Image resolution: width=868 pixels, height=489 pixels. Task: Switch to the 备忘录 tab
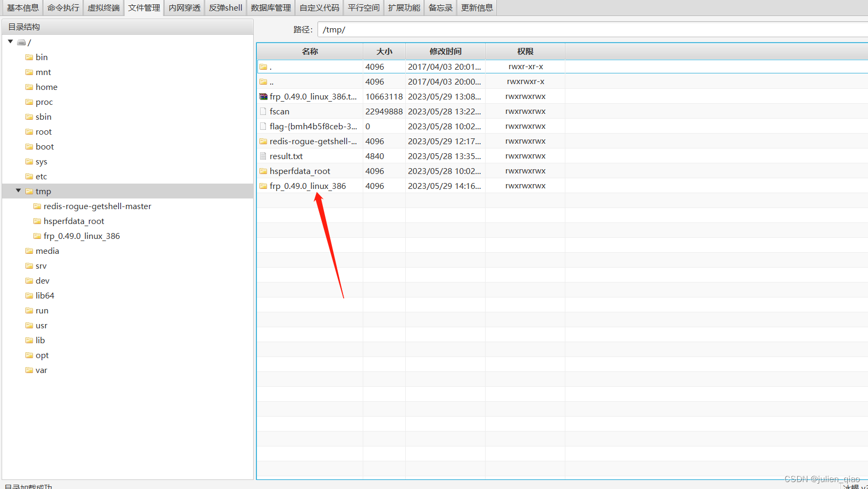pyautogui.click(x=440, y=7)
